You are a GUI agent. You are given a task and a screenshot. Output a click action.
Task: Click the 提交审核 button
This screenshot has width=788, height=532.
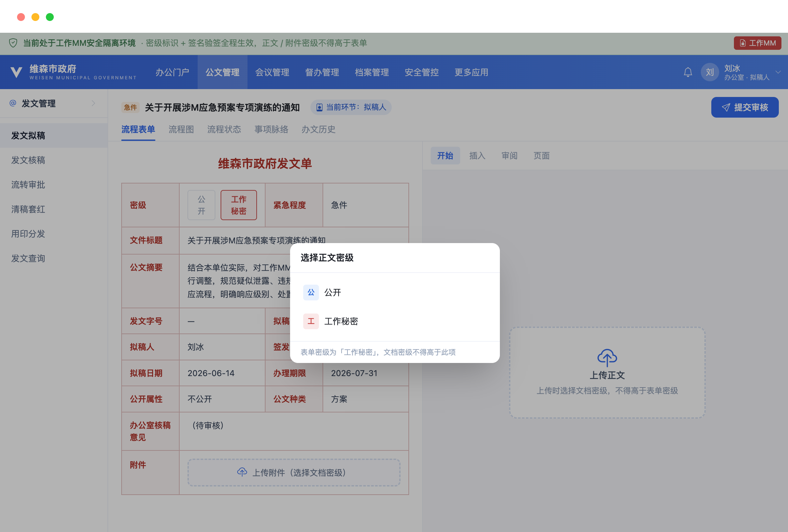click(x=745, y=107)
